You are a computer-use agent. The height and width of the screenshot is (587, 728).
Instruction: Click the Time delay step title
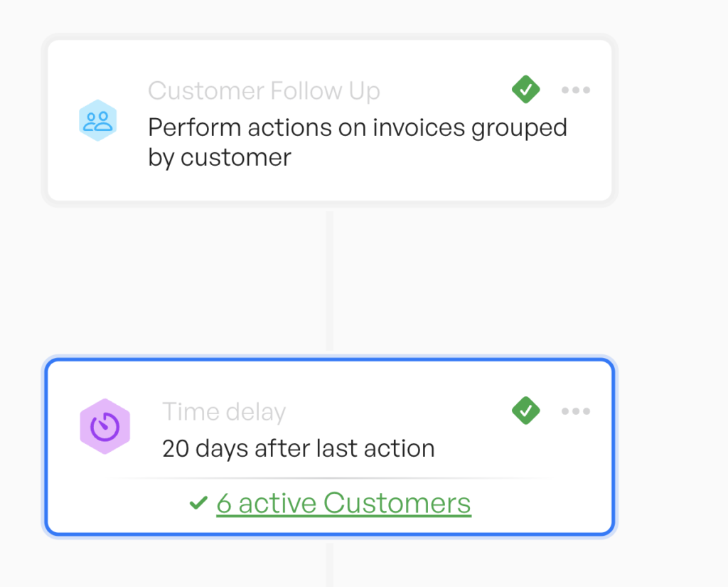224,412
